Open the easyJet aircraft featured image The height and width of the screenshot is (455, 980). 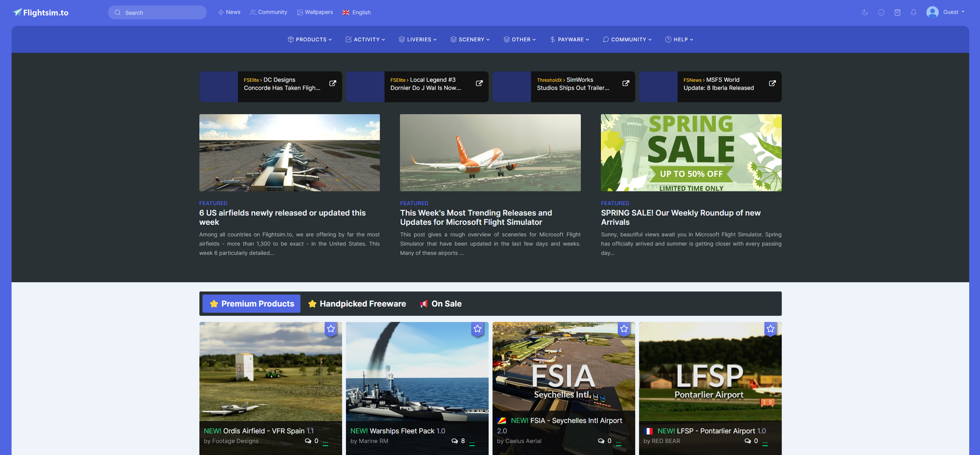(x=490, y=153)
